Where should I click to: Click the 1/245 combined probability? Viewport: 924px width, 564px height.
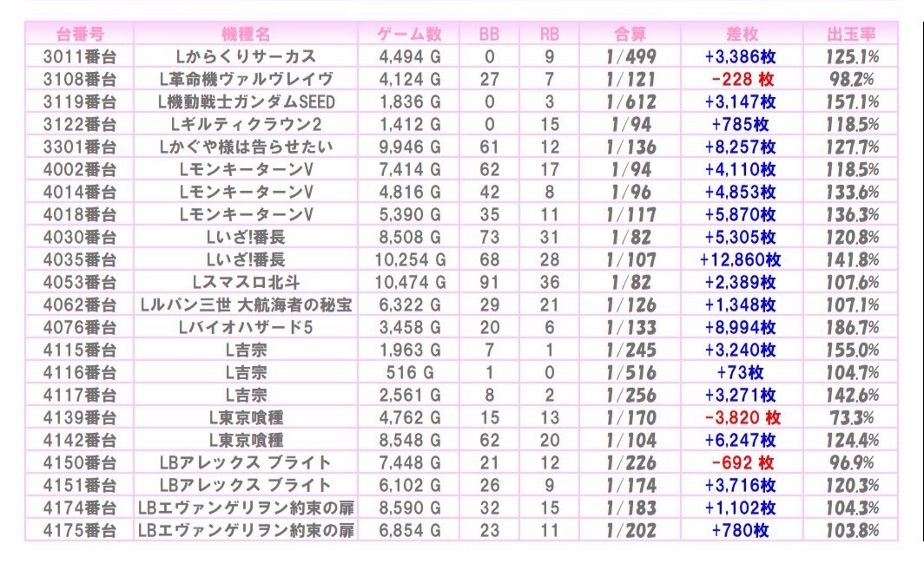631,350
